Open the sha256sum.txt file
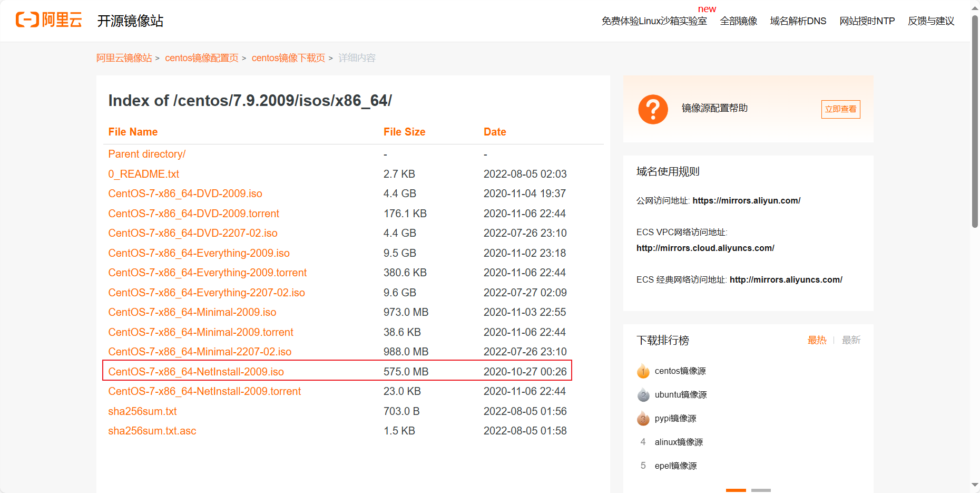This screenshot has height=493, width=980. [x=142, y=411]
